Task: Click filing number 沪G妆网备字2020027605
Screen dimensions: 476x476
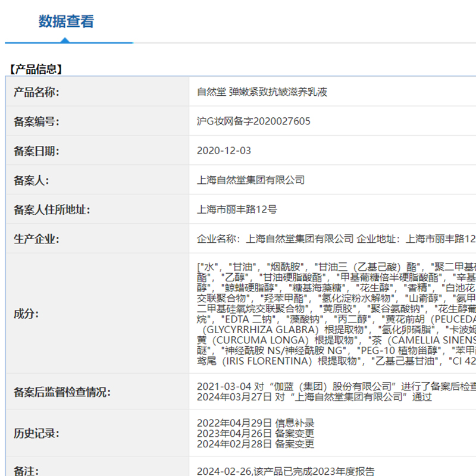Action: pos(253,121)
